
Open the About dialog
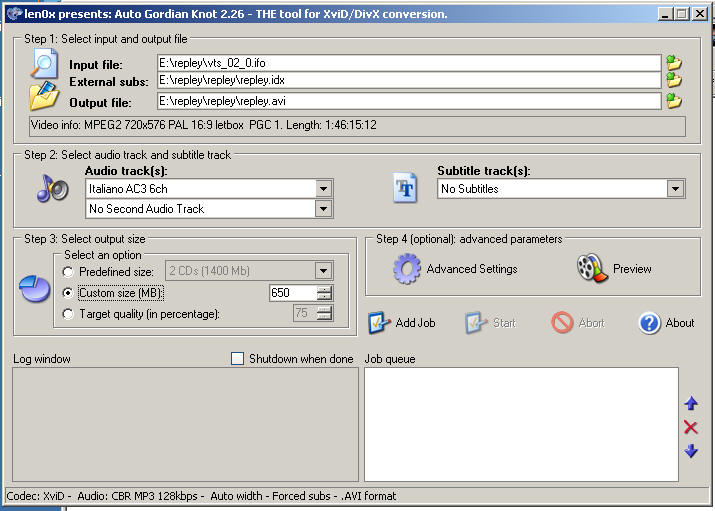(x=666, y=323)
